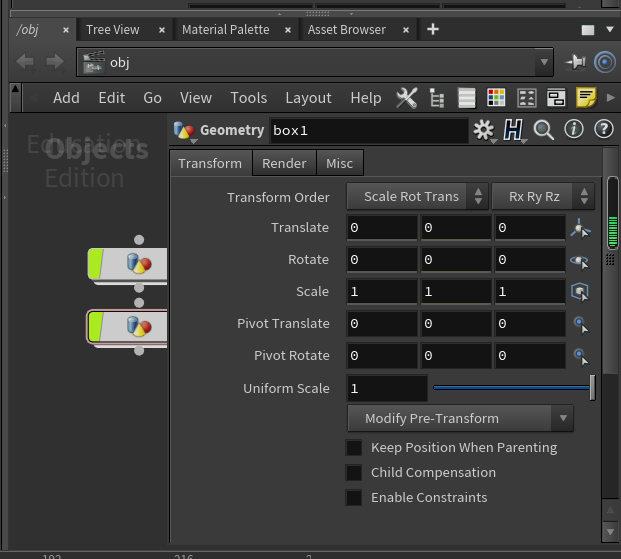Switch to Transform tab
621x559 pixels.
point(210,163)
